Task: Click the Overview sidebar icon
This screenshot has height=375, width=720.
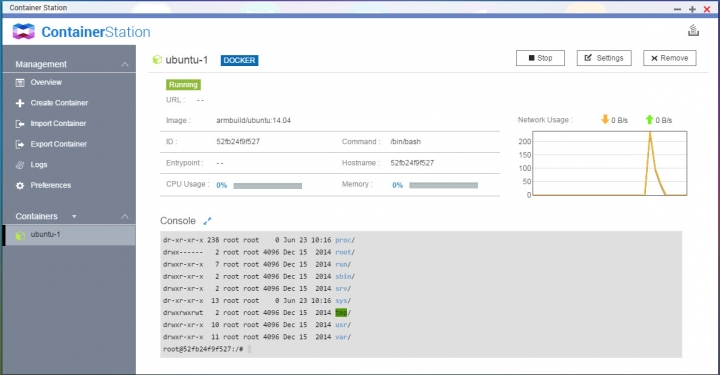Action: point(20,83)
